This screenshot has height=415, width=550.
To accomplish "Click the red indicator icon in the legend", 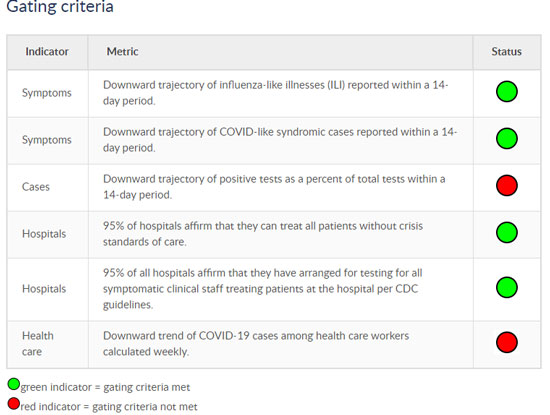I will pyautogui.click(x=14, y=403).
